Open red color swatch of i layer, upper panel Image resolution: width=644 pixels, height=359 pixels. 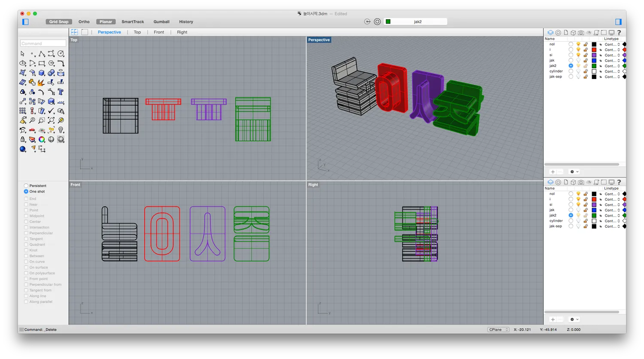594,50
